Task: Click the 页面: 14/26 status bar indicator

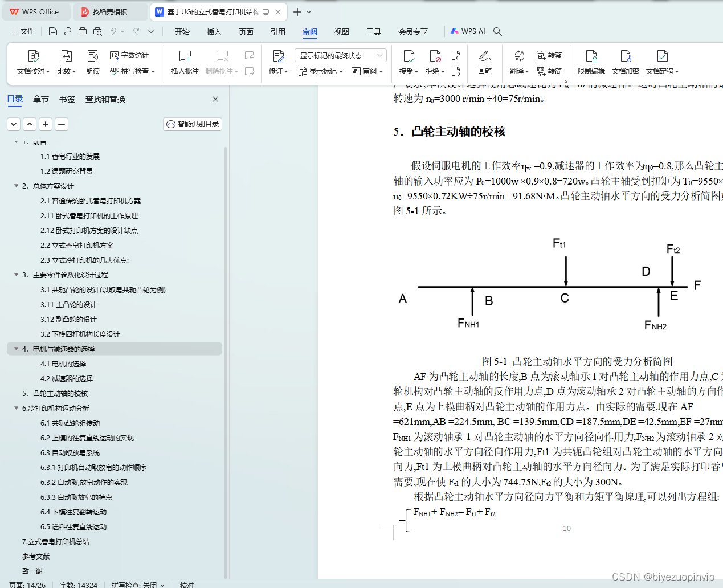Action: click(27, 585)
